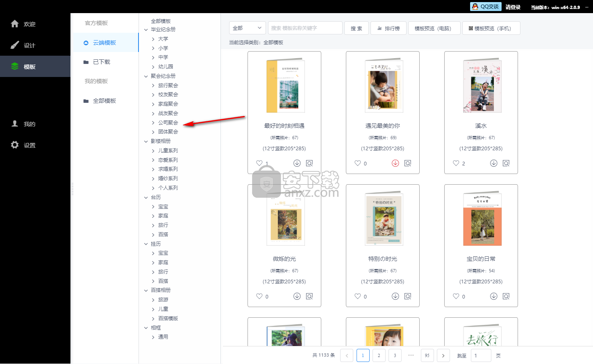Go to page 95 in pagination
The image size is (593, 364).
click(427, 355)
